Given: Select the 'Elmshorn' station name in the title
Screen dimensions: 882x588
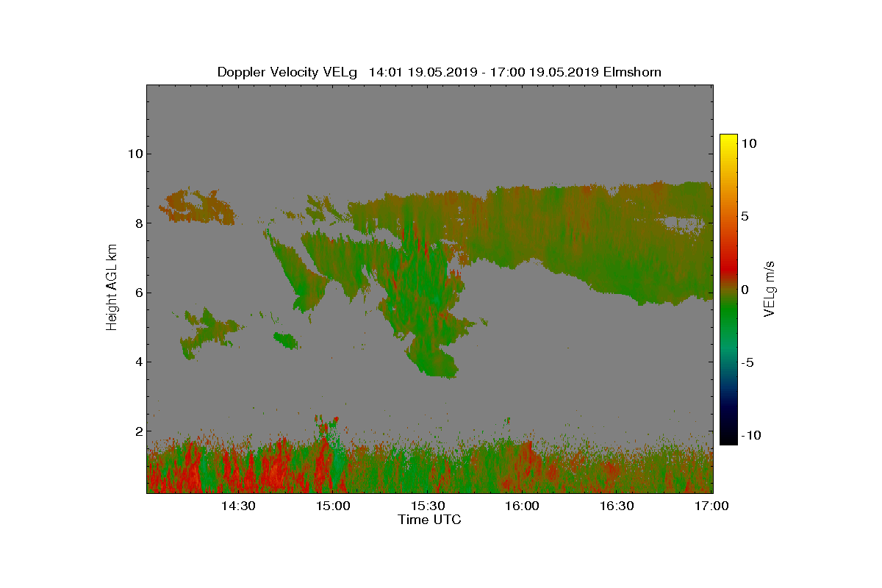Looking at the screenshot, I should pos(634,72).
